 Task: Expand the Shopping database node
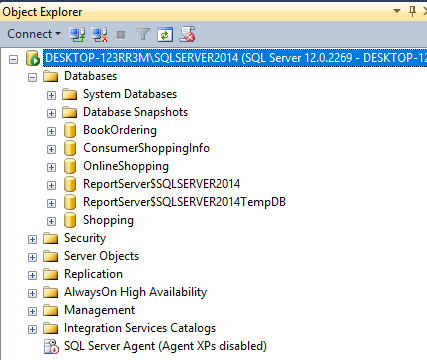tap(51, 222)
